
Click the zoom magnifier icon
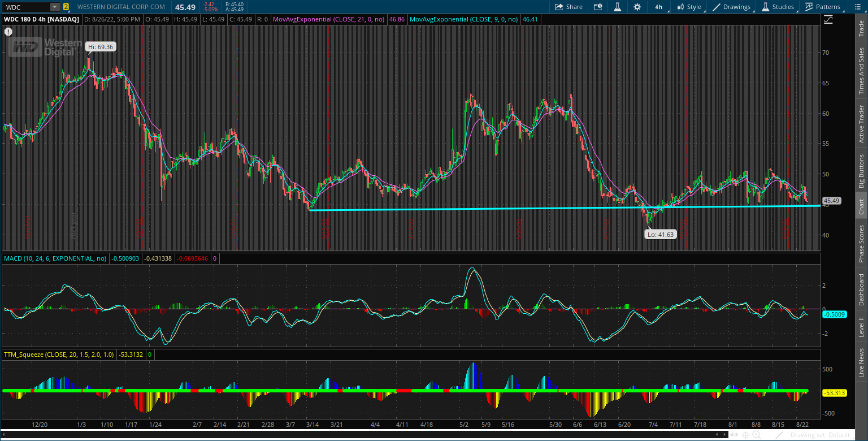756,435
